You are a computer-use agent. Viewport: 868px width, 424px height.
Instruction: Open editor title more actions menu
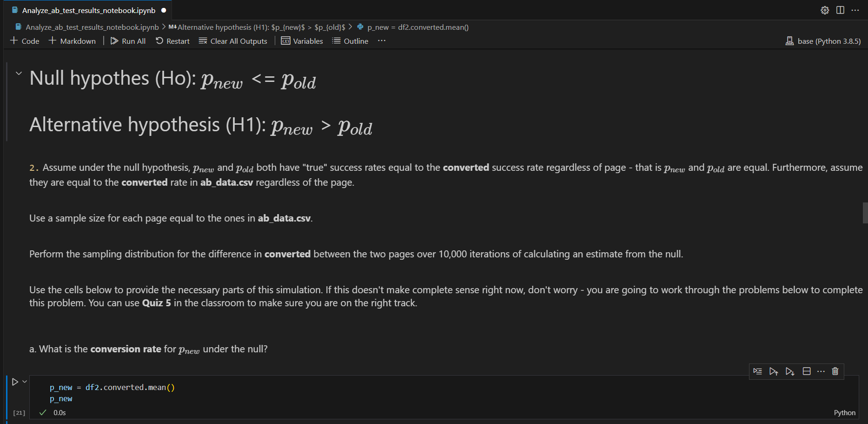(x=855, y=10)
